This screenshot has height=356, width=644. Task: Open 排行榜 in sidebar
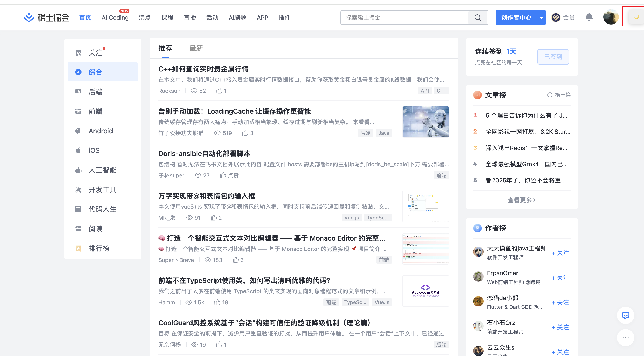pos(102,248)
